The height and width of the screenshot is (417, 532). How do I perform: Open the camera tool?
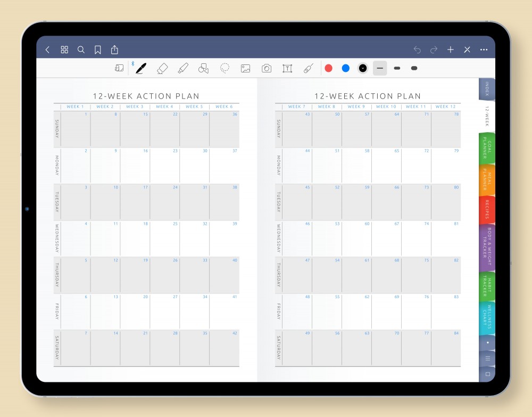pos(267,68)
